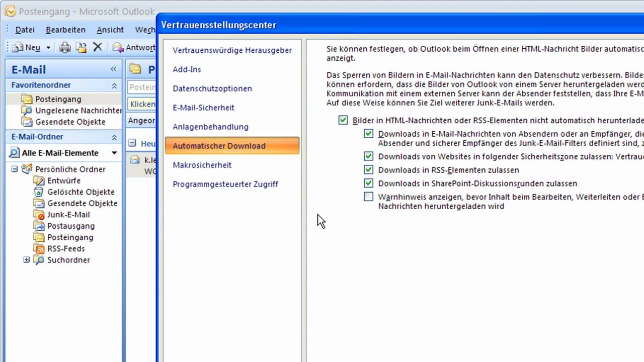Viewport: 644px width, 362px height.
Task: Open the Datei menu
Action: pos(25,30)
